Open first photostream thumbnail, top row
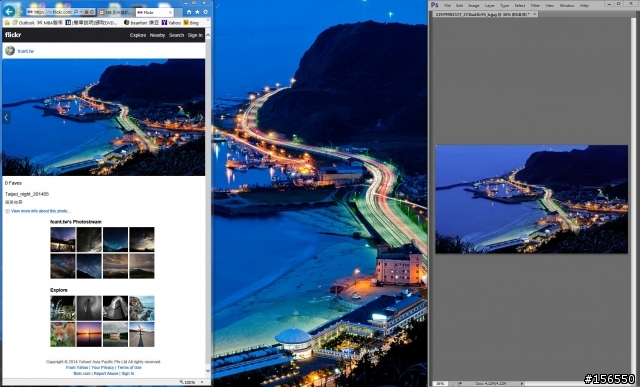 coord(63,239)
